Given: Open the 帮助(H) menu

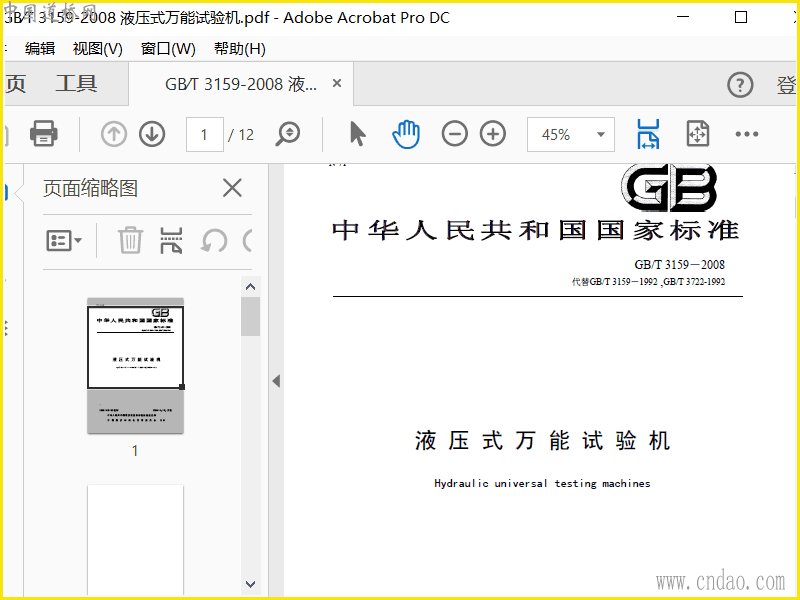Looking at the screenshot, I should point(239,48).
